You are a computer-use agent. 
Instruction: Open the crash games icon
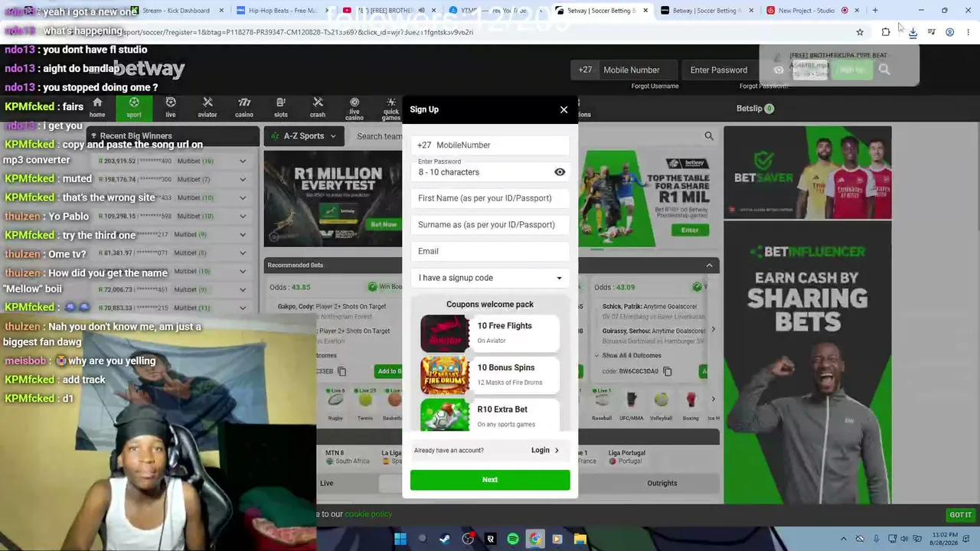point(318,107)
